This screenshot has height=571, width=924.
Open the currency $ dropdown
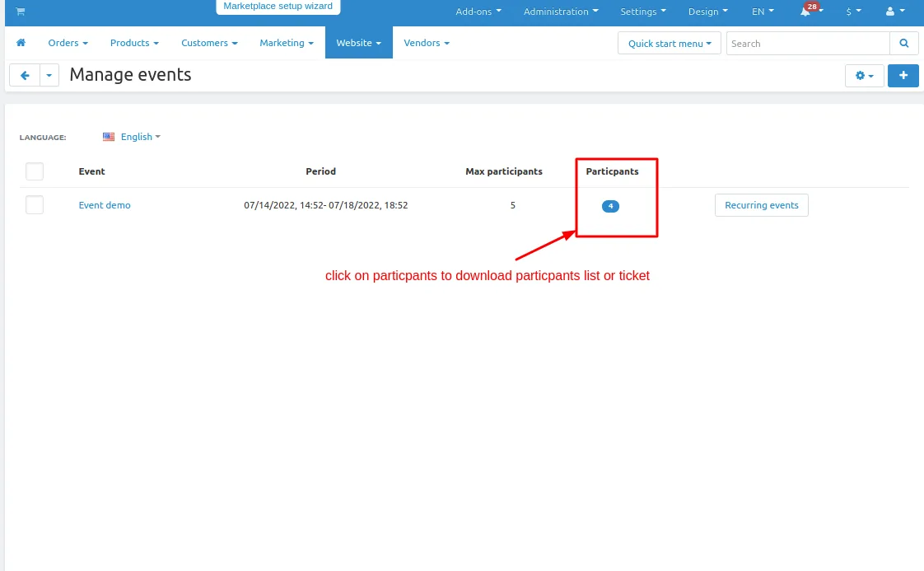[853, 12]
